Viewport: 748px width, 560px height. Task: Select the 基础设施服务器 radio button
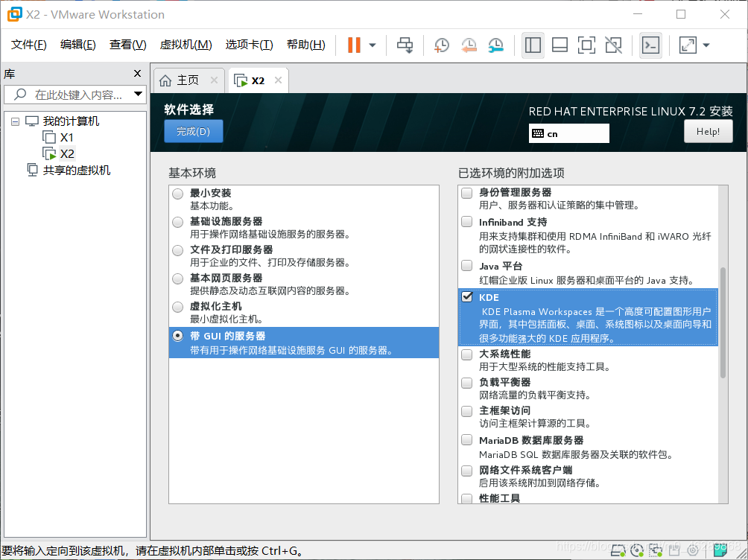[177, 222]
